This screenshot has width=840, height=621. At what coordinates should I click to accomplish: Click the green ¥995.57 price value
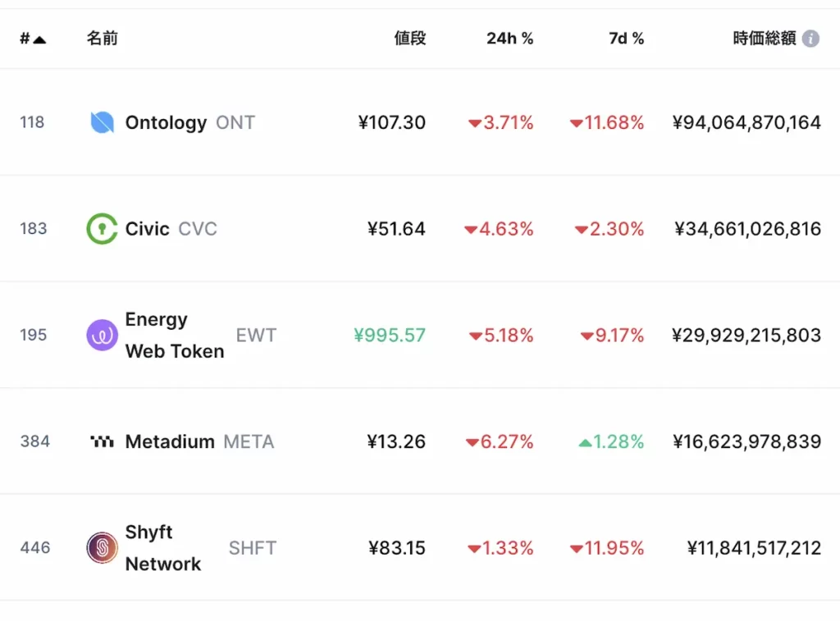coord(390,336)
